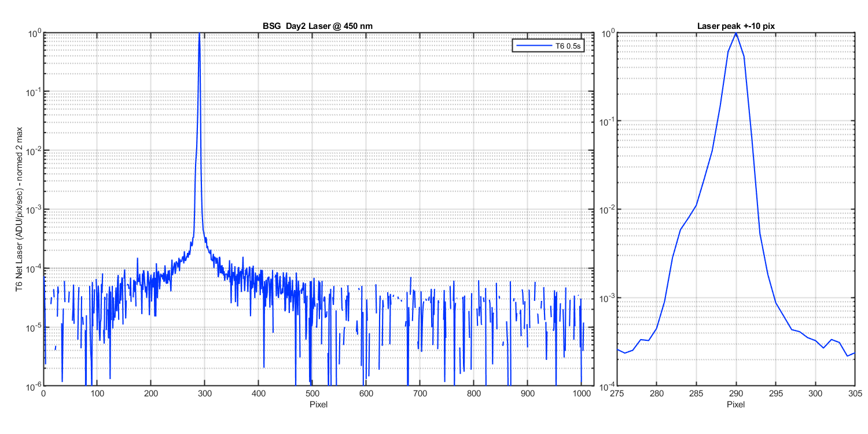Click the x-axis tick label '700'
This screenshot has height=434, width=868.
[420, 393]
